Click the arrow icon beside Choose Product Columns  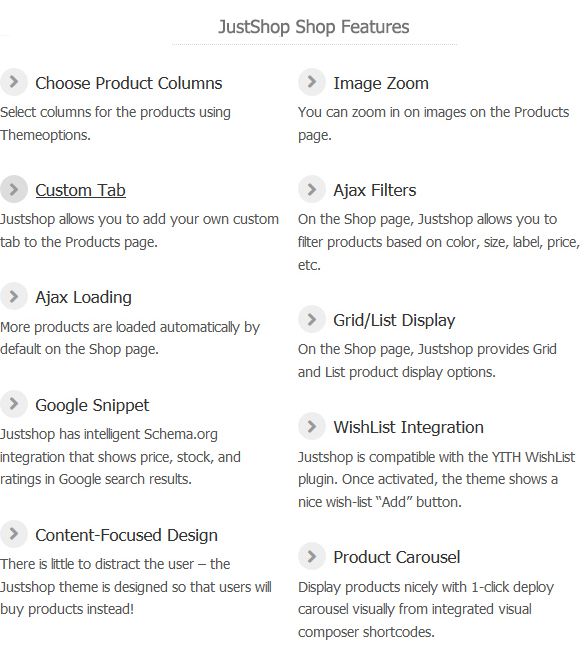pyautogui.click(x=14, y=81)
